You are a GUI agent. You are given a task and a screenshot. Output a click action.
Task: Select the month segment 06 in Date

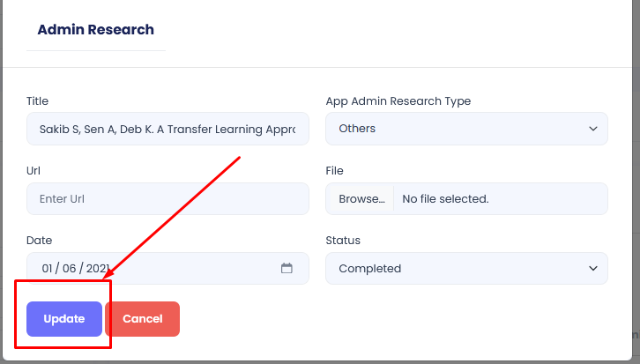pyautogui.click(x=70, y=269)
